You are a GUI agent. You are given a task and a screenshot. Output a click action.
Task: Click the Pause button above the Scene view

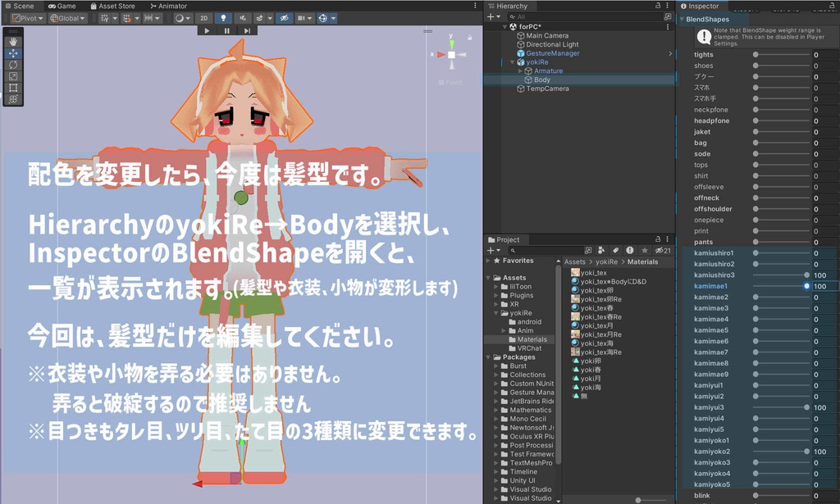(x=227, y=31)
